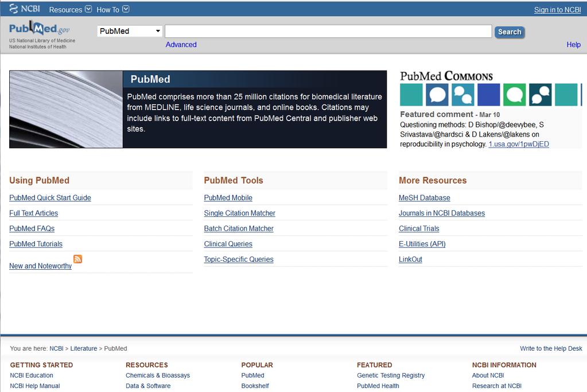Viewport: 587px width, 392px height.
Task: Click Write to the Help Desk
Action: coord(551,348)
